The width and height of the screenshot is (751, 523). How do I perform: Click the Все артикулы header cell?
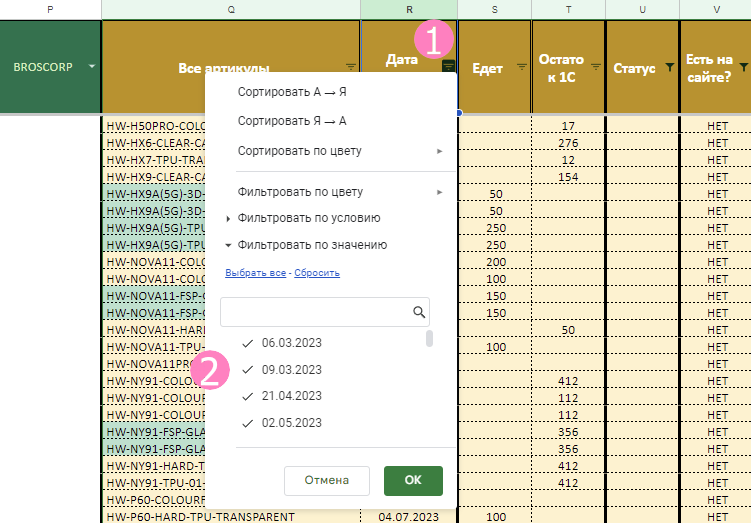click(x=231, y=67)
